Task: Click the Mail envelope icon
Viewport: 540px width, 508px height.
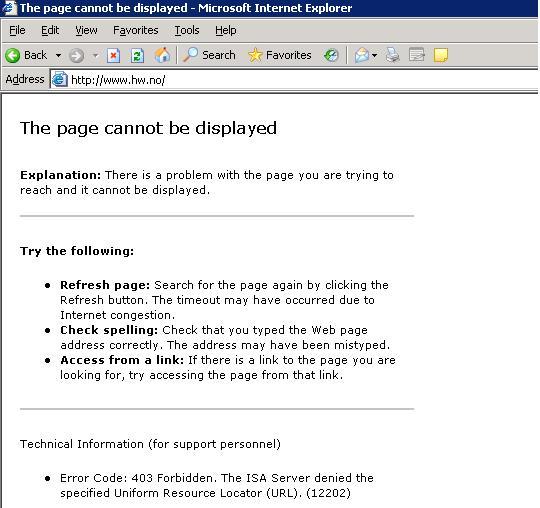Action: [362, 55]
